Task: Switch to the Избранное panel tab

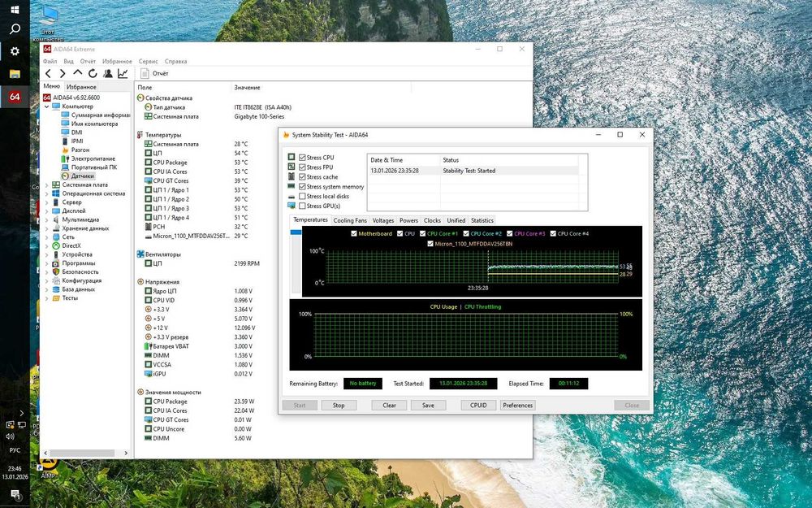Action: click(x=81, y=87)
